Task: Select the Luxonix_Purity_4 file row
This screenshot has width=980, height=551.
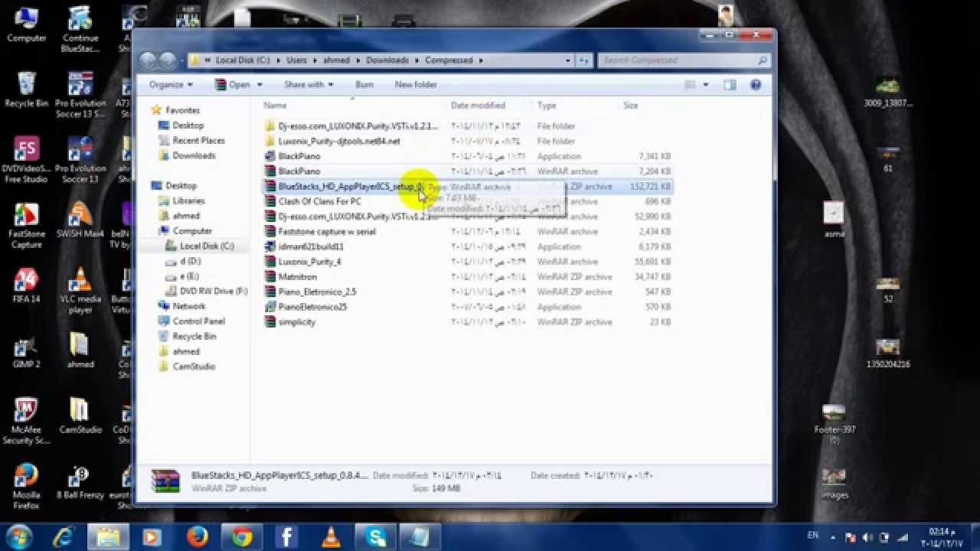Action: pos(467,262)
